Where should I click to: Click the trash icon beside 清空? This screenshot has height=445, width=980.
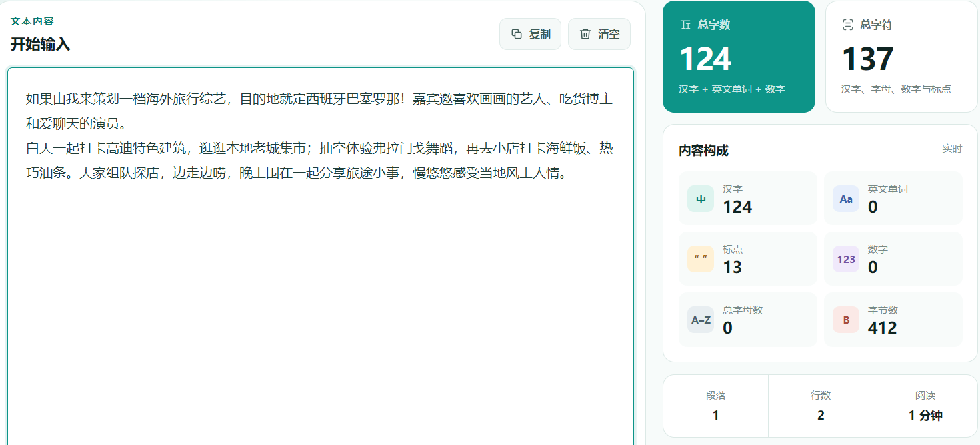pos(585,34)
